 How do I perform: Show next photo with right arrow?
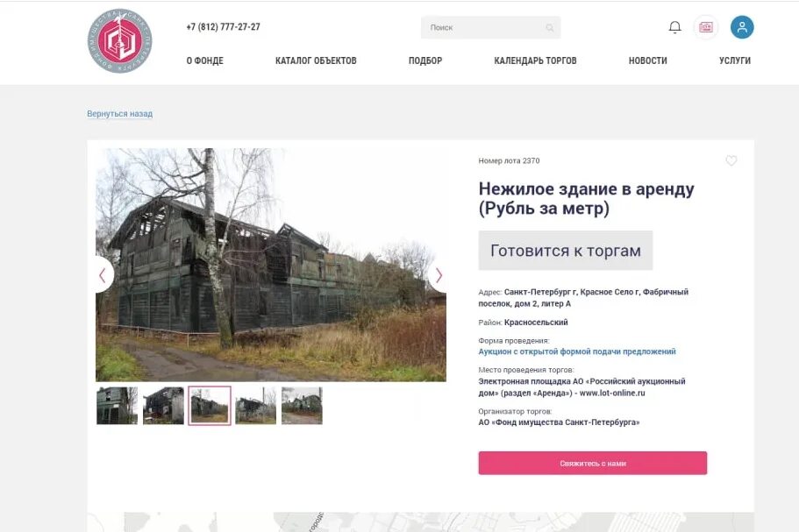(x=438, y=275)
